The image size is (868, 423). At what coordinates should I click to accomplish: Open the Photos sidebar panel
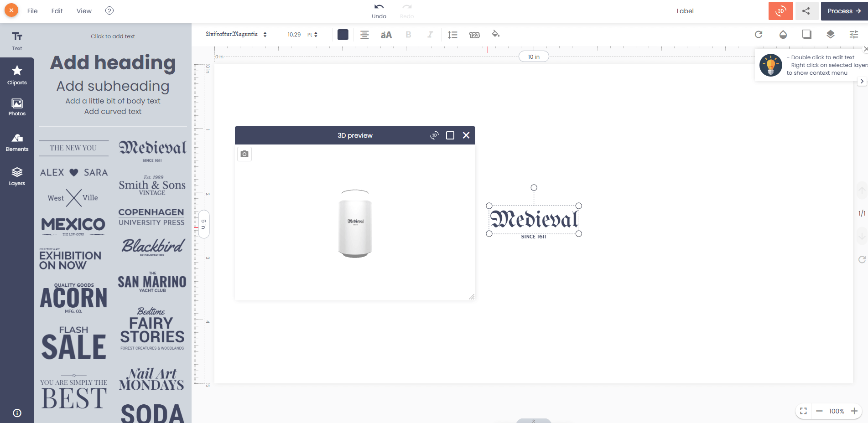[x=17, y=107]
